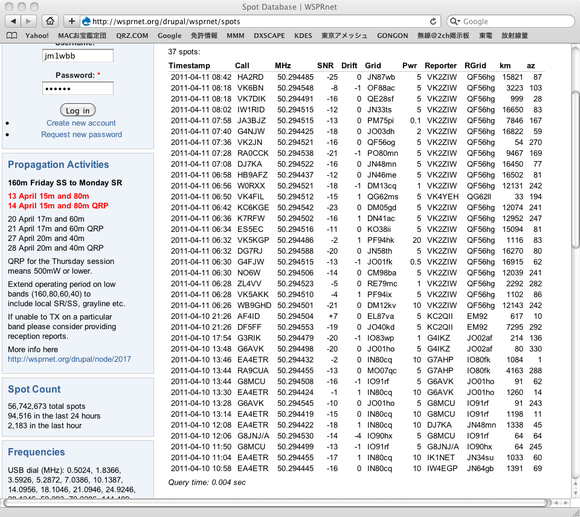The width and height of the screenshot is (580, 517).
Task: Select the VK6BN call cell
Action: tap(250, 88)
